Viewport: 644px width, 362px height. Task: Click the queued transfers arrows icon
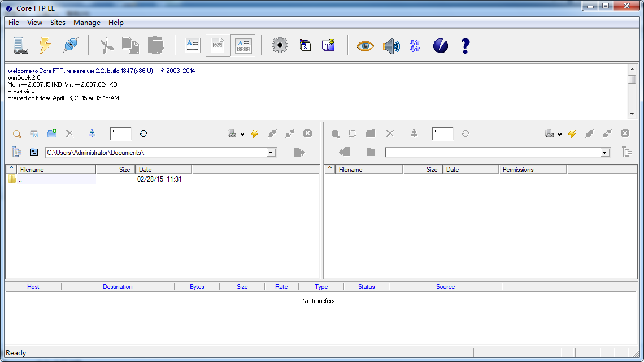[415, 46]
